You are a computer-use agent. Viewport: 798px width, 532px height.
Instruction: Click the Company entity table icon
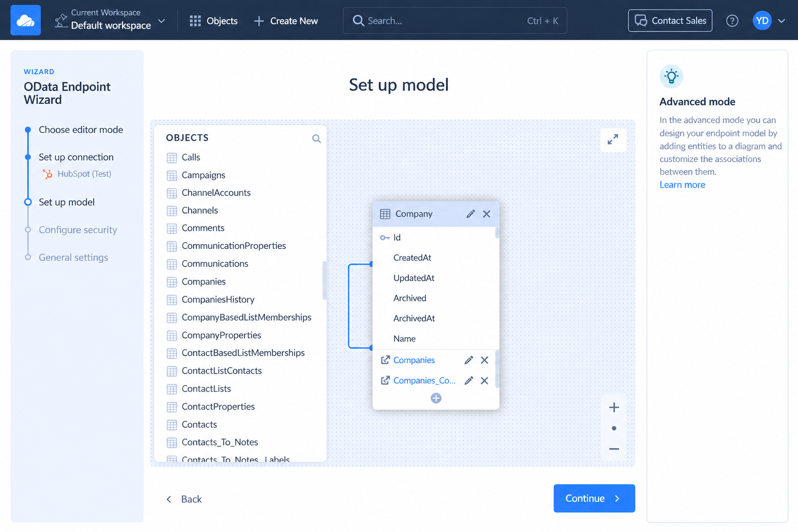(x=385, y=214)
